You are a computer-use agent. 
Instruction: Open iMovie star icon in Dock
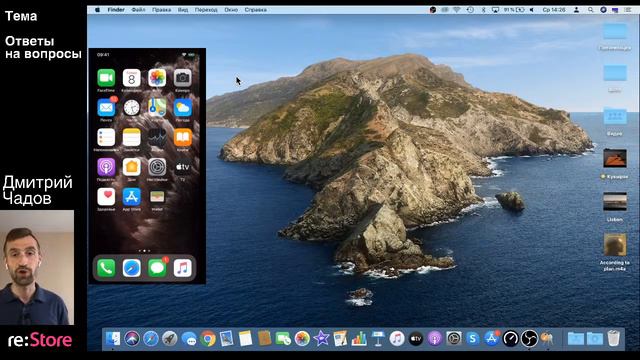[321, 339]
